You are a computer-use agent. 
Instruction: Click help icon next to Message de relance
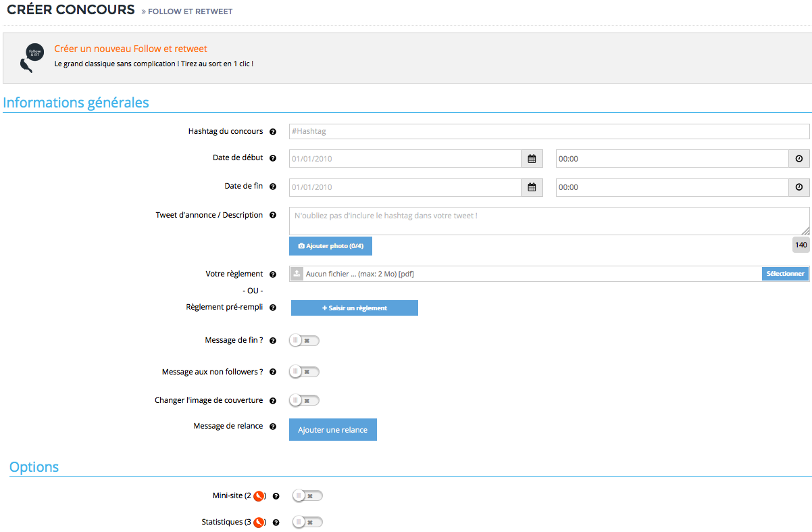(x=273, y=427)
